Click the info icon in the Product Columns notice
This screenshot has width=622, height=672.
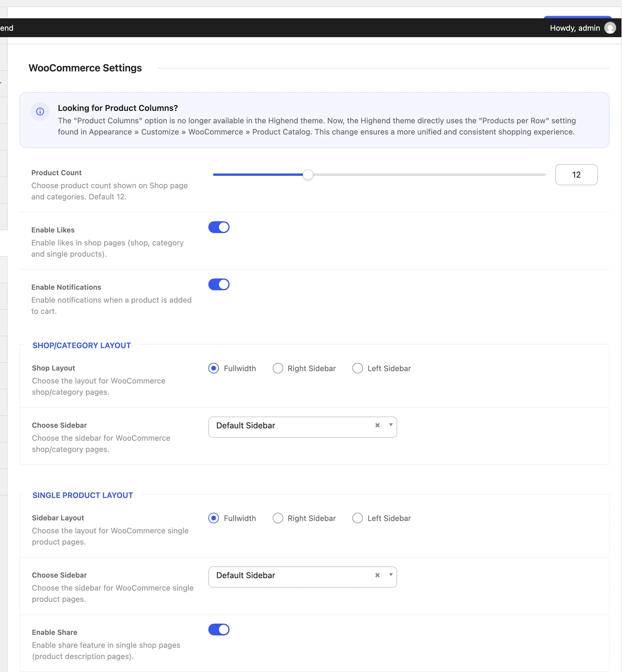tap(40, 112)
